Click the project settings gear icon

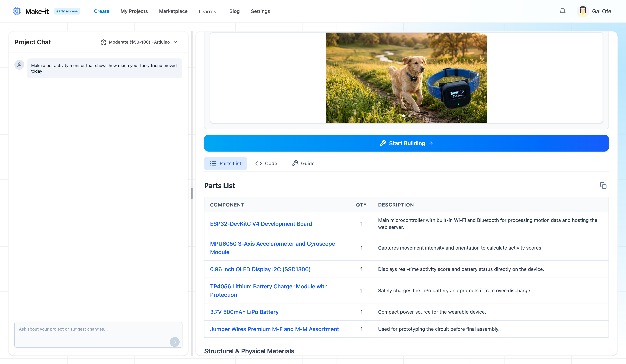[x=103, y=42]
